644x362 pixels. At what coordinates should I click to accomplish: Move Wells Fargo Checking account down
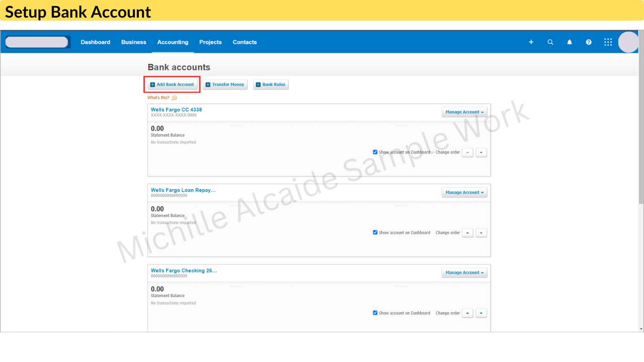tap(481, 313)
